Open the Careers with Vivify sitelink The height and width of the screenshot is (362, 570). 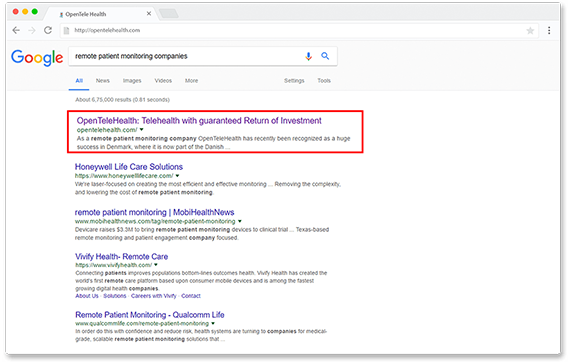coord(153,296)
